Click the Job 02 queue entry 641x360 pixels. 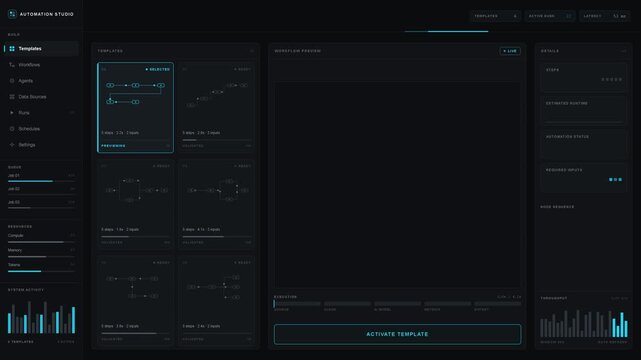pos(41,190)
